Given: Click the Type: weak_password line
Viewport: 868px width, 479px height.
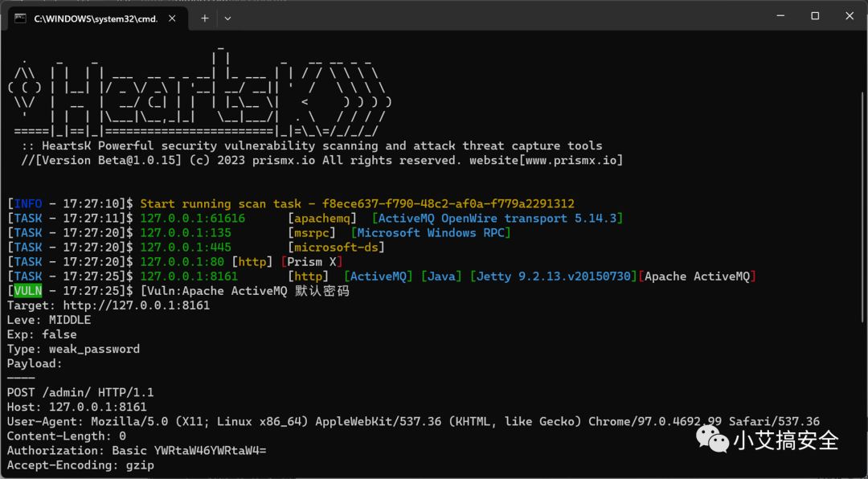Looking at the screenshot, I should coord(73,349).
